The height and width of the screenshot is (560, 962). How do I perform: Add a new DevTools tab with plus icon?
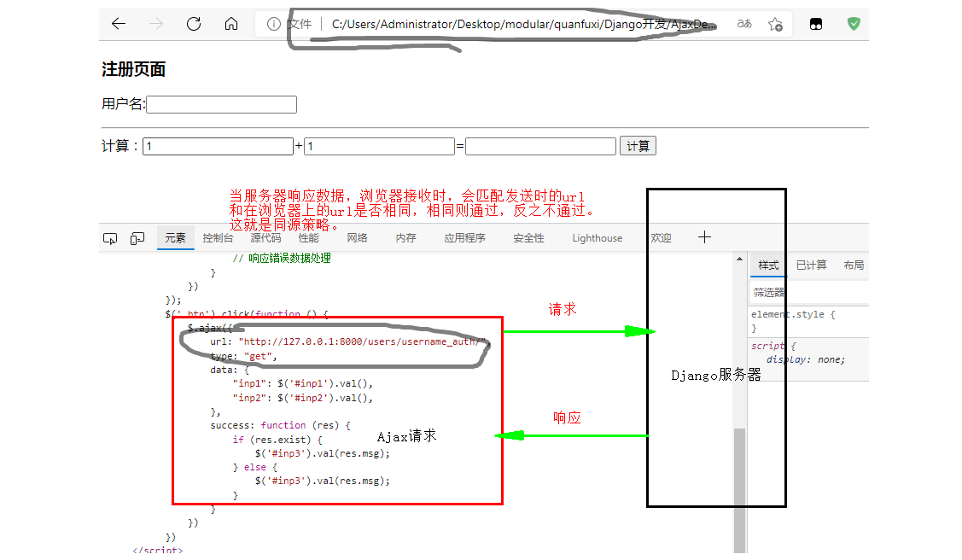[x=704, y=237]
